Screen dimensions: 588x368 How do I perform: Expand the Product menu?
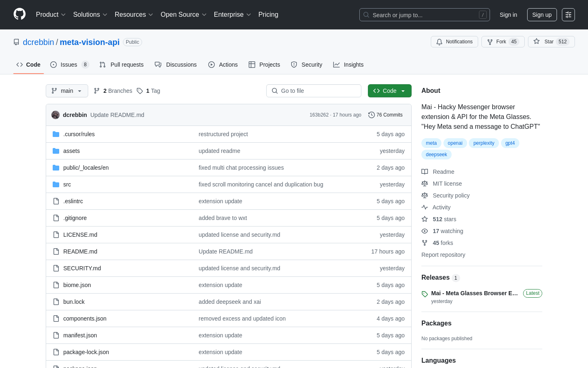pyautogui.click(x=51, y=15)
